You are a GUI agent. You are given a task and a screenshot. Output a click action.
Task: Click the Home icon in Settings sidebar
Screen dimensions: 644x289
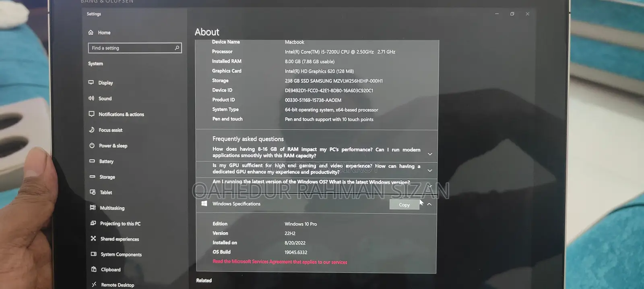tap(91, 33)
